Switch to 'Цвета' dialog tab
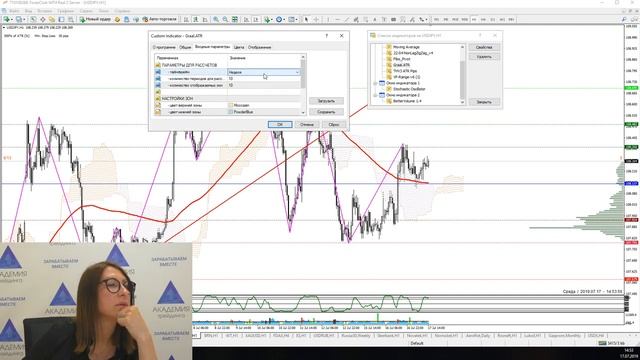The image size is (640, 360). 239,47
